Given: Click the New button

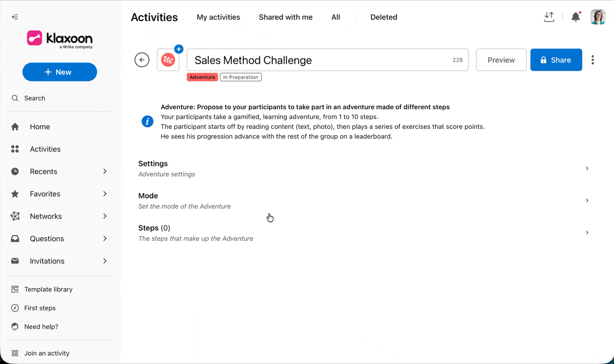Looking at the screenshot, I should tap(60, 72).
